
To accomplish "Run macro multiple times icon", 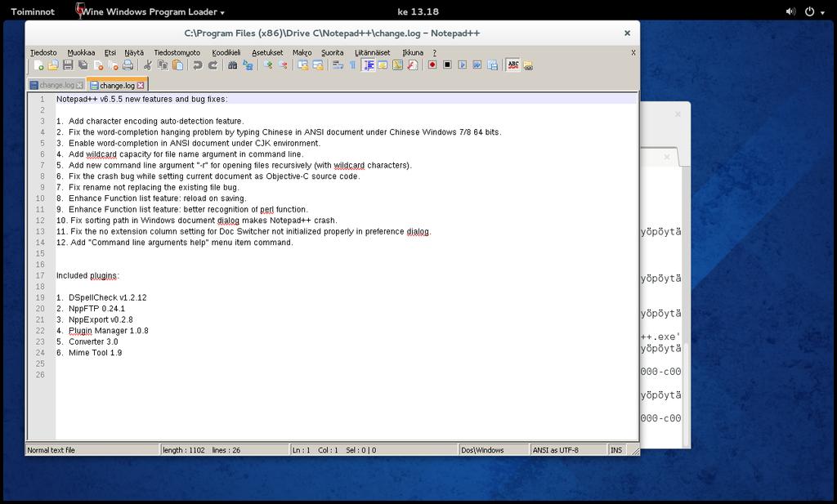I will [x=477, y=65].
